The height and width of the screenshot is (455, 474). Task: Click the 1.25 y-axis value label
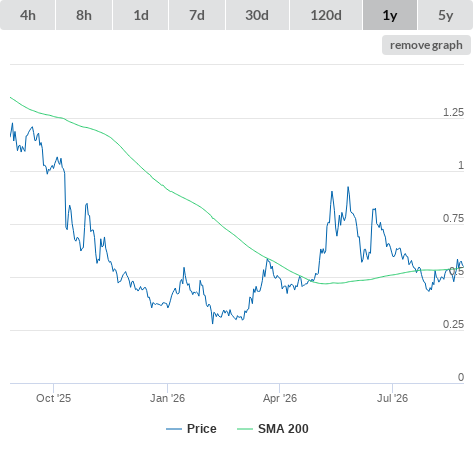coord(453,112)
